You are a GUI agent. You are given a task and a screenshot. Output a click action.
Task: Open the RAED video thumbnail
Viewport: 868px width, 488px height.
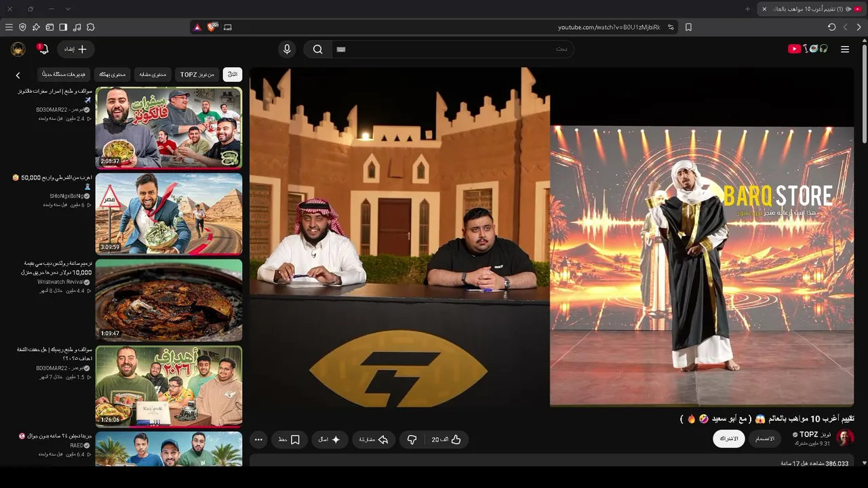pyautogui.click(x=169, y=449)
